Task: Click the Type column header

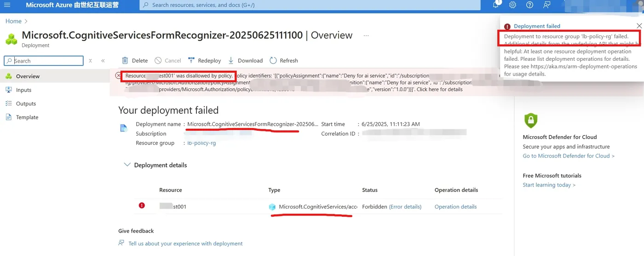Action: click(274, 190)
